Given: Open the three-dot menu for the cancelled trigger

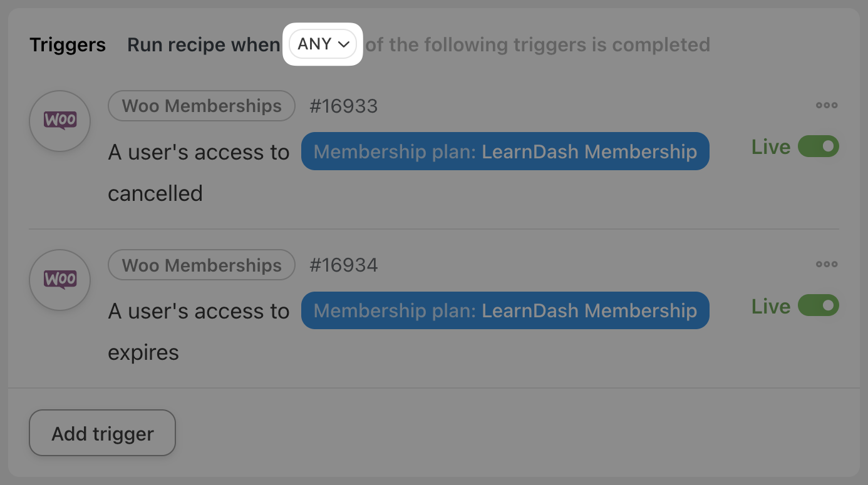Looking at the screenshot, I should click(827, 105).
